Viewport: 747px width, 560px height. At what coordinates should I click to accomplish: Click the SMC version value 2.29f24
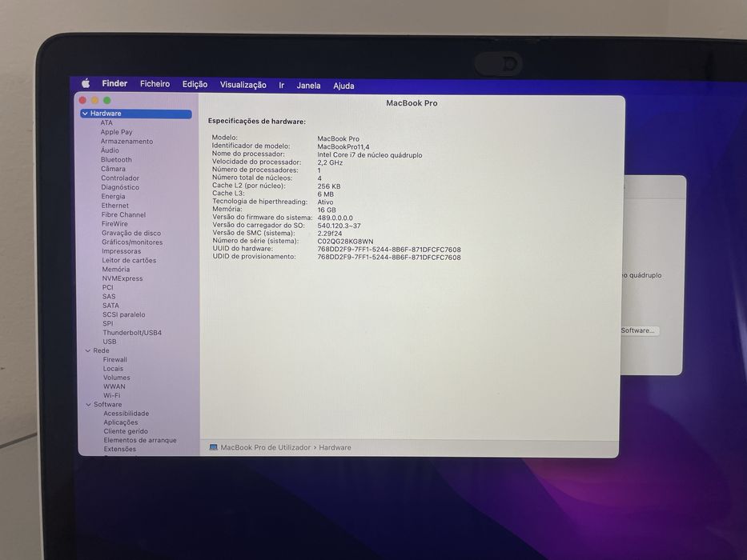(330, 234)
